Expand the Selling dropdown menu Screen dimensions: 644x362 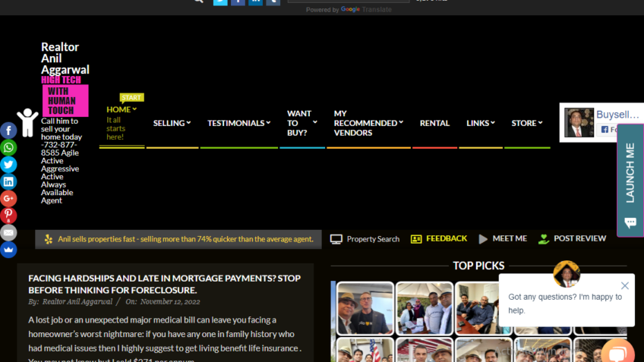[x=172, y=123]
